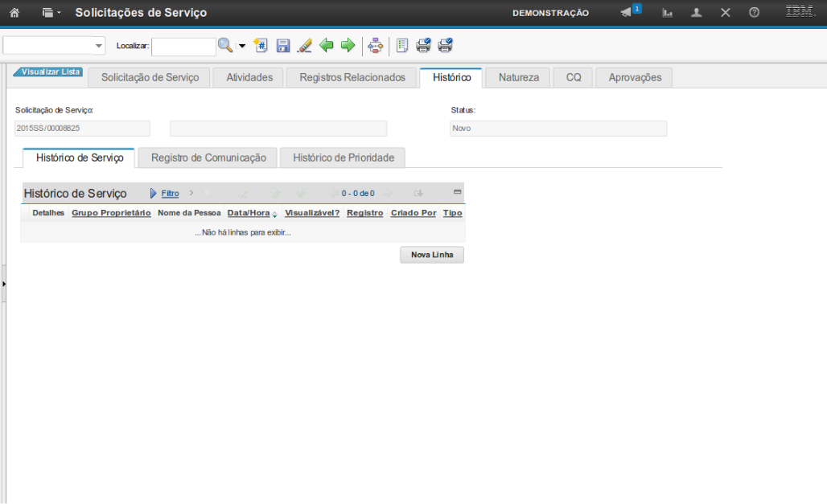The height and width of the screenshot is (504, 827).
Task: Open the Registro de Comunicação subtab
Action: tap(208, 158)
